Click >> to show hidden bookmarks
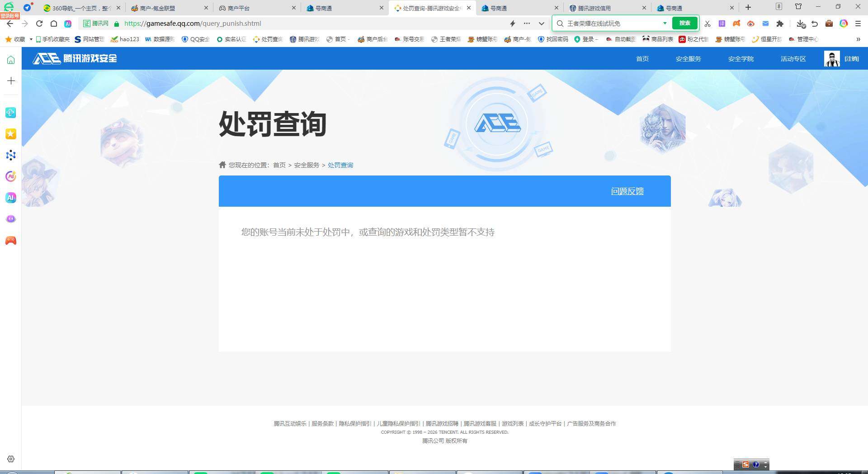The image size is (868, 474). pyautogui.click(x=858, y=39)
